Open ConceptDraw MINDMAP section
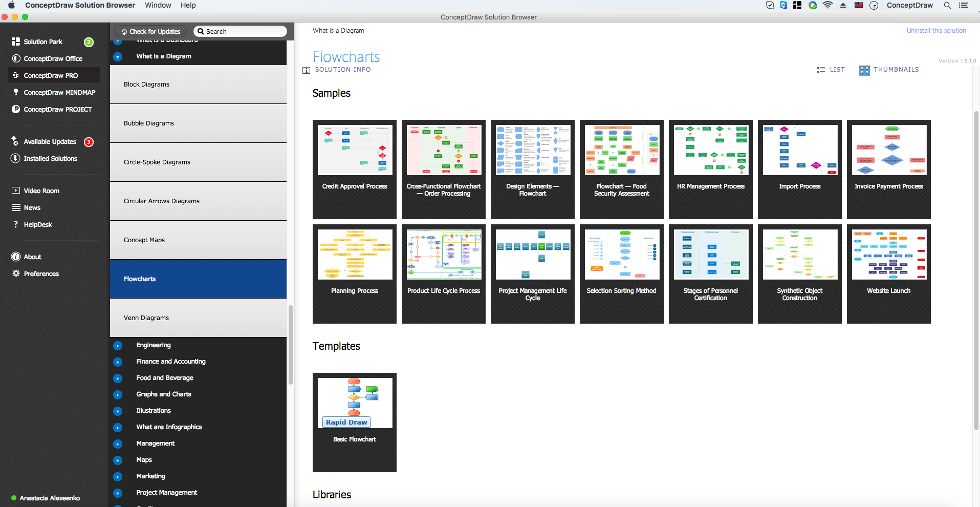Image resolution: width=980 pixels, height=507 pixels. tap(59, 92)
